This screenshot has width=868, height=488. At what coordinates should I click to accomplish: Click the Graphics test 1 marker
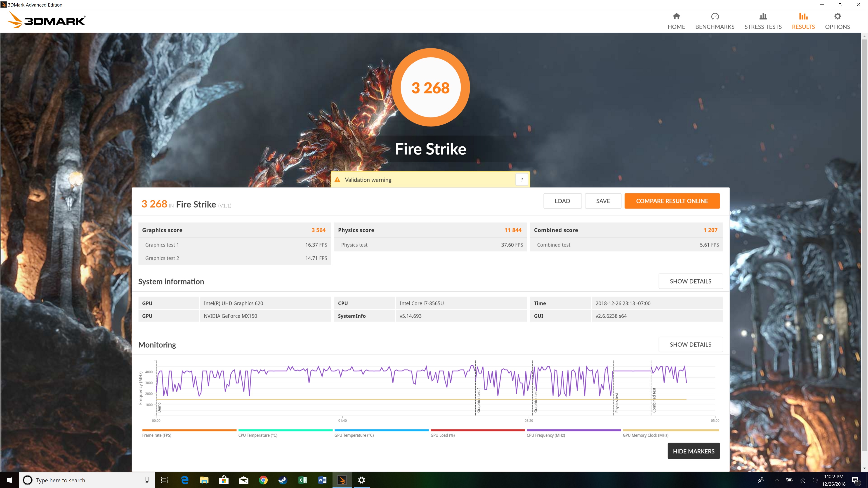click(x=478, y=400)
